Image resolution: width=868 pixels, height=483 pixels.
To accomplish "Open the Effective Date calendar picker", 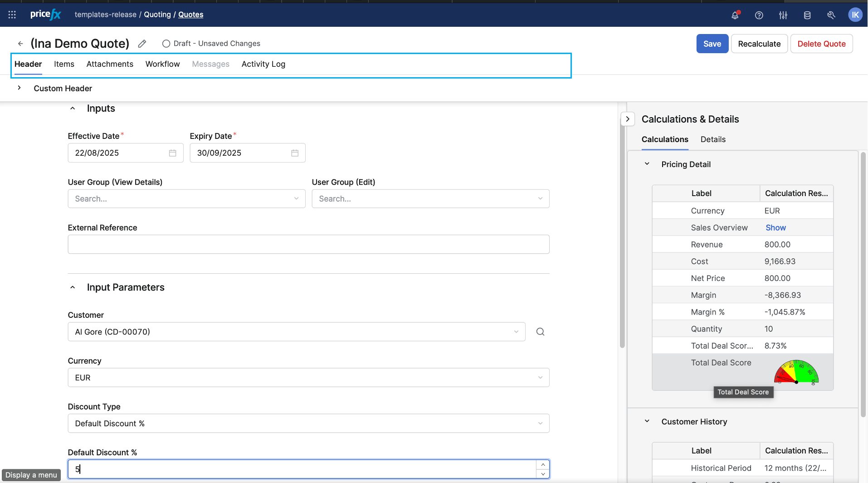I will click(172, 153).
